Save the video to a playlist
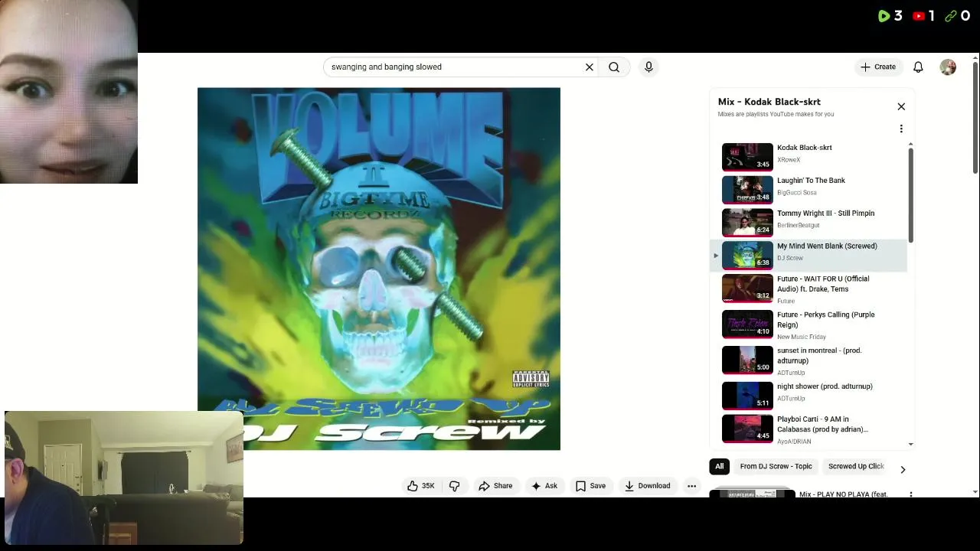980x551 pixels. tap(590, 486)
